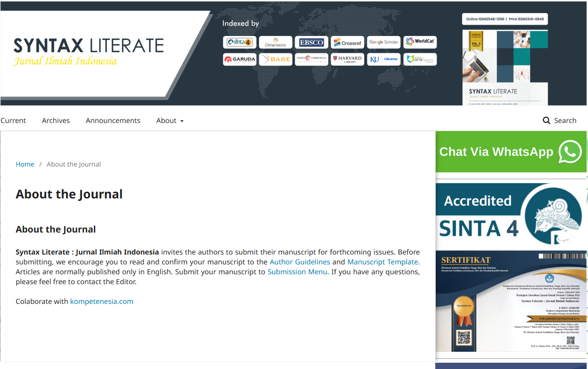This screenshot has height=369, width=588.
Task: Click the journal cover thumbnail
Action: point(505,67)
